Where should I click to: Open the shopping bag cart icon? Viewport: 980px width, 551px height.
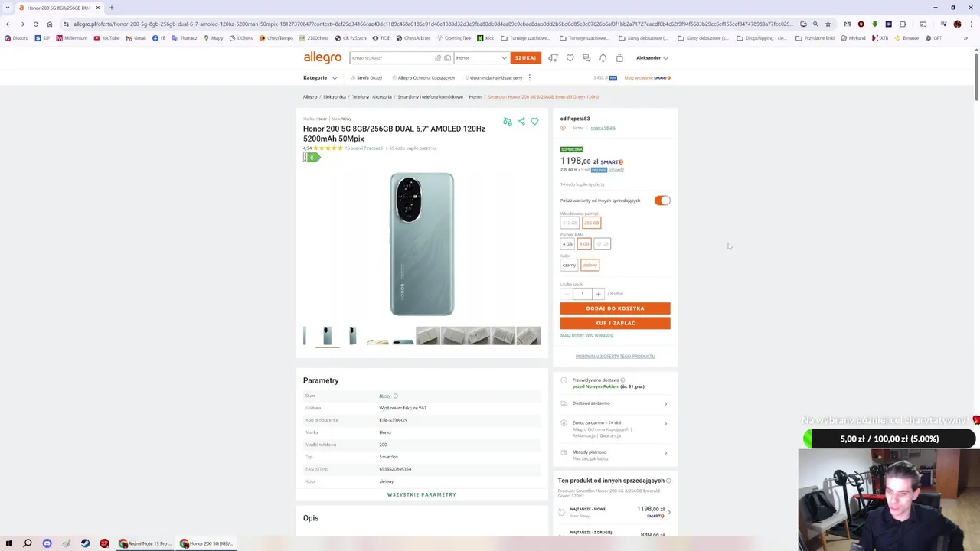point(619,58)
